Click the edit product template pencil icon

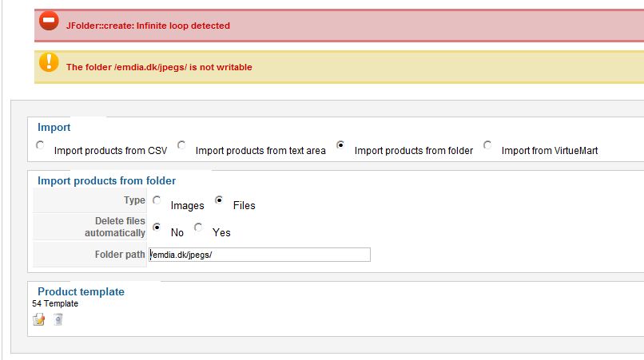[39, 319]
